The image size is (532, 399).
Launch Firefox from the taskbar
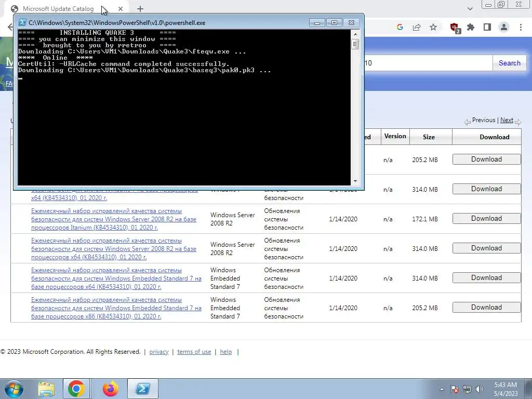point(111,389)
